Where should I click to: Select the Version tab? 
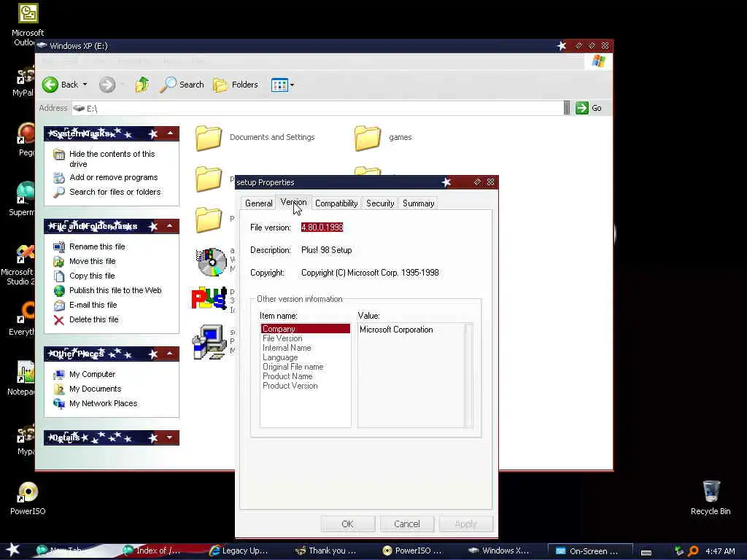pos(293,203)
